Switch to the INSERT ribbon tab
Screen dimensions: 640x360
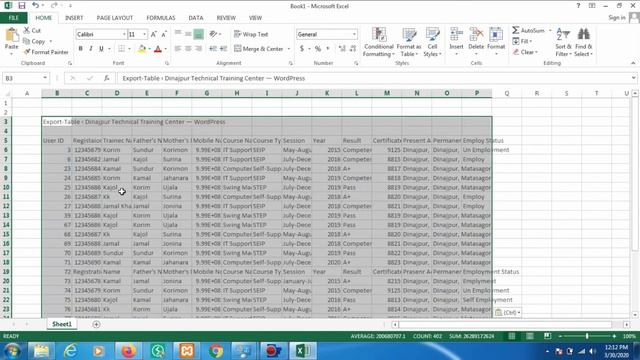click(x=74, y=18)
